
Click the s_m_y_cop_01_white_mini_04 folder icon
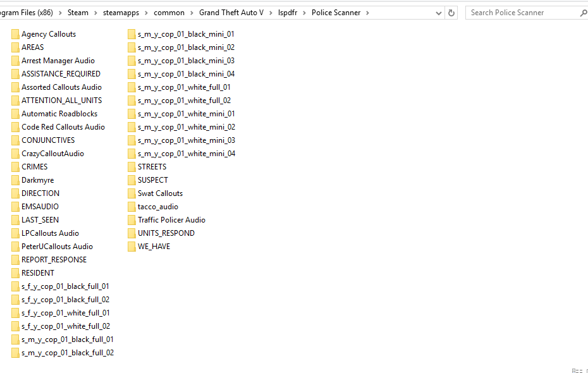[x=132, y=154]
